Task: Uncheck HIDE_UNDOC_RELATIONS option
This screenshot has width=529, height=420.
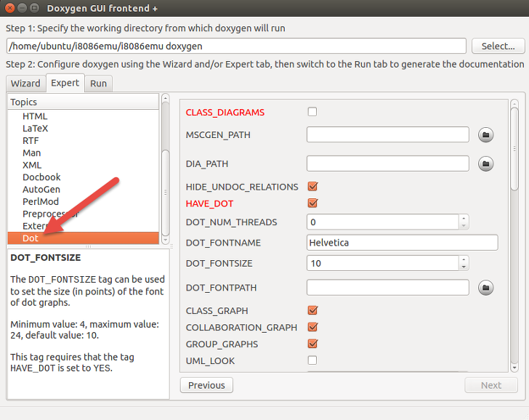Action: pos(312,186)
